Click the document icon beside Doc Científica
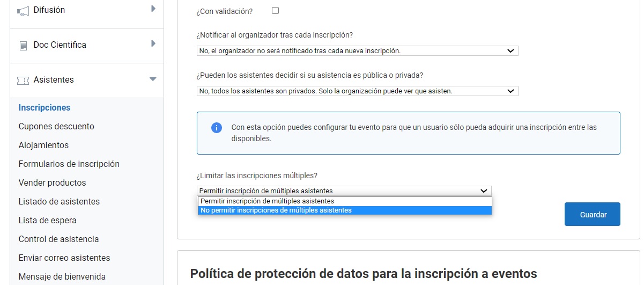 23,46
